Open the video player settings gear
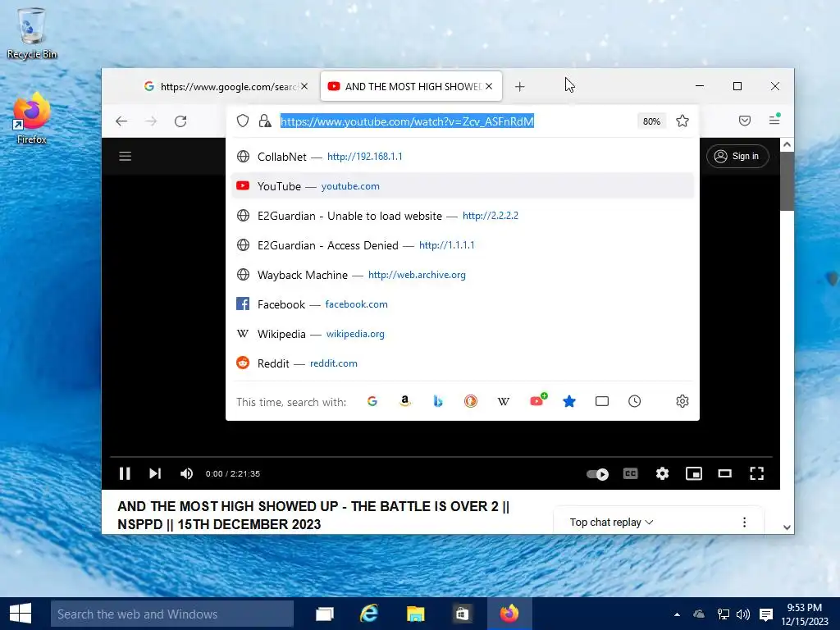This screenshot has height=630, width=840. coord(662,473)
